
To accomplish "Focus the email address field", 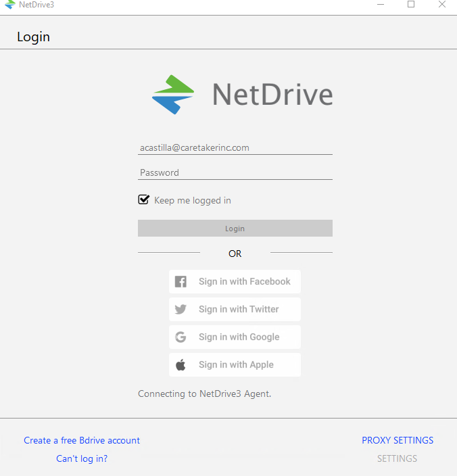I will point(235,147).
